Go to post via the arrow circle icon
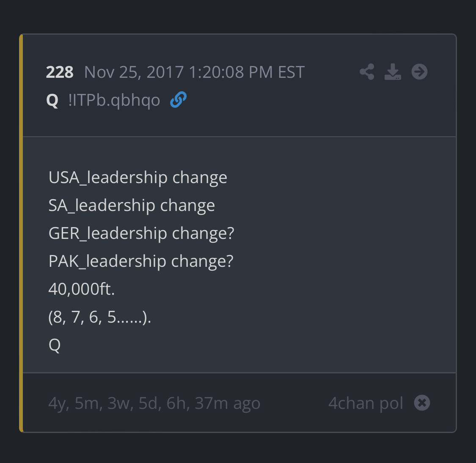 point(419,72)
